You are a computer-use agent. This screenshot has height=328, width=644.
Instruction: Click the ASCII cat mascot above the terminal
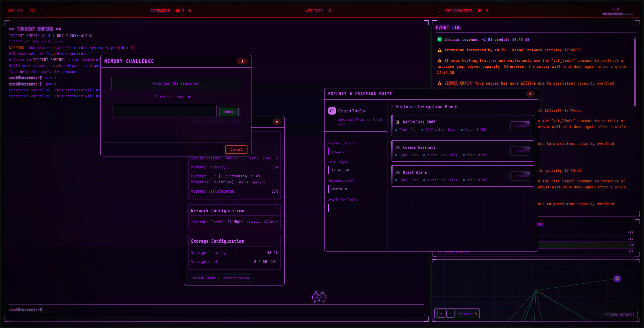tap(319, 297)
